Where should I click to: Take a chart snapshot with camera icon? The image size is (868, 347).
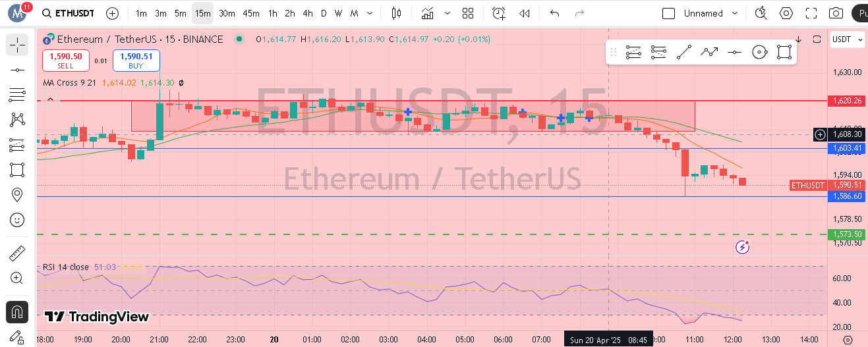836,13
